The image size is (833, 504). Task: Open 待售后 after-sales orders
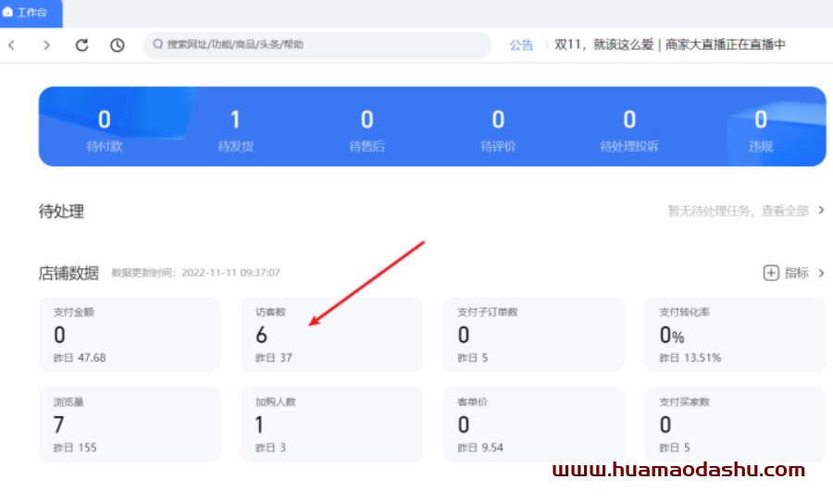(x=367, y=129)
